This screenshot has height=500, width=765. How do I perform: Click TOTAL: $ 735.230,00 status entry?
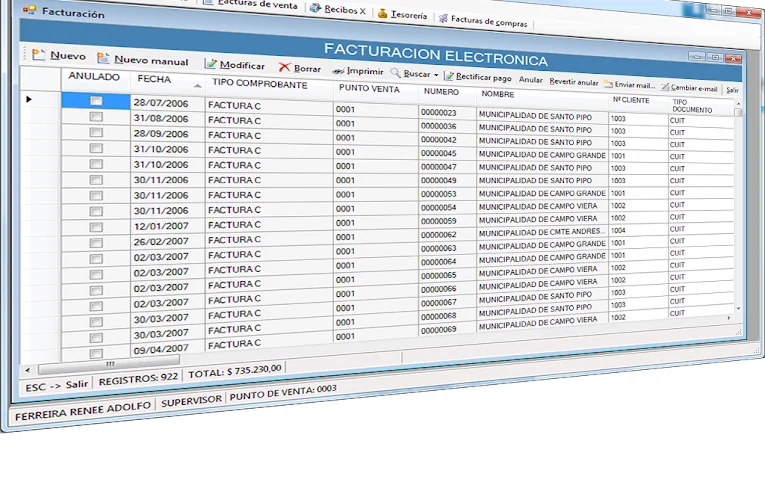[235, 371]
